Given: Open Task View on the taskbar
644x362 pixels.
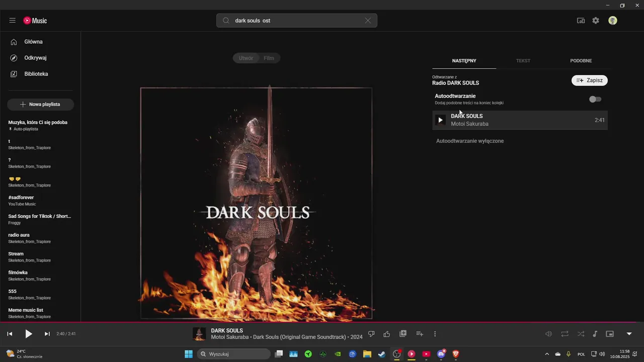Looking at the screenshot, I should tap(279, 354).
